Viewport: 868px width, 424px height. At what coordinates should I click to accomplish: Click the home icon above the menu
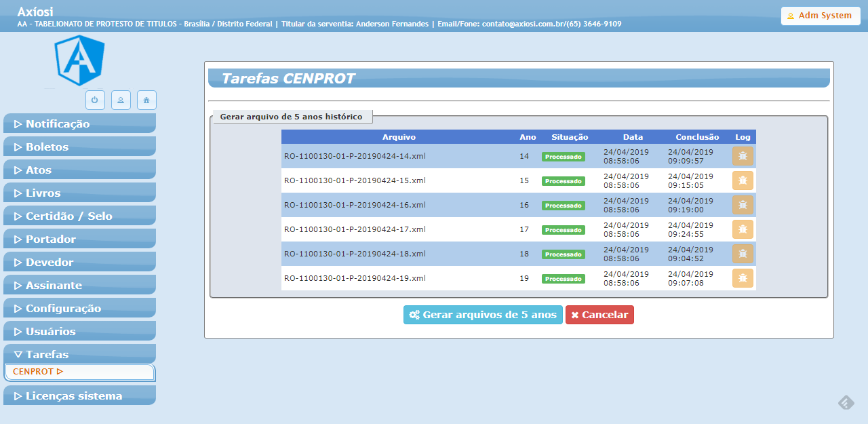146,100
